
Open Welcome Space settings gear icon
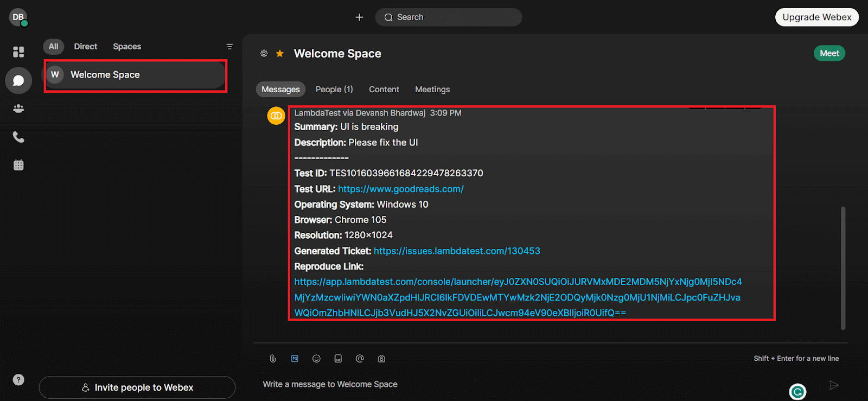point(264,53)
